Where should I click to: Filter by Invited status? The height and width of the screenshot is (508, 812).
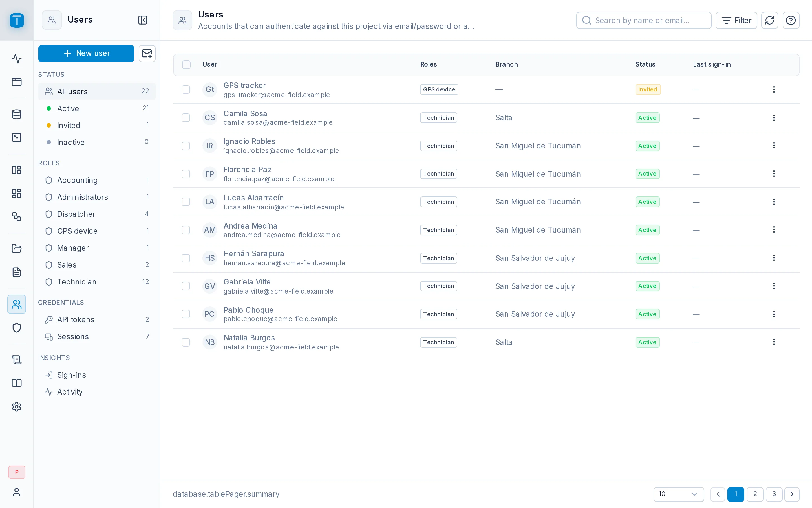click(x=97, y=125)
